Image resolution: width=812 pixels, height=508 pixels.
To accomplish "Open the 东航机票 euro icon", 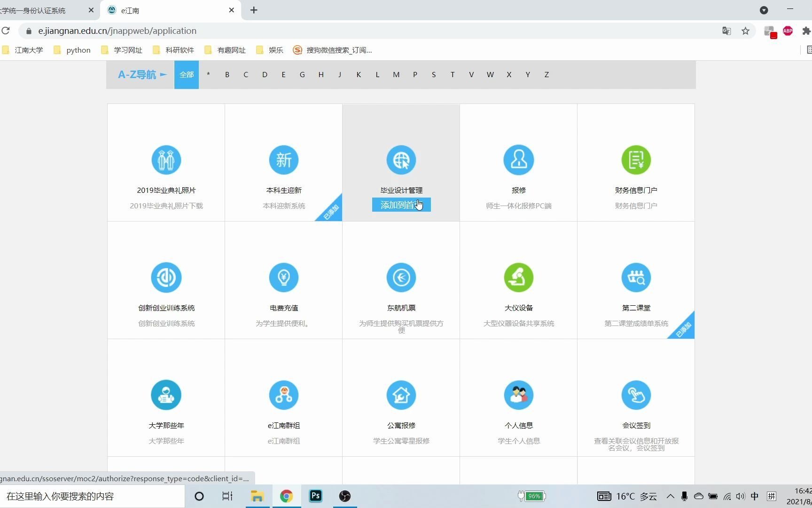I will pyautogui.click(x=401, y=278).
